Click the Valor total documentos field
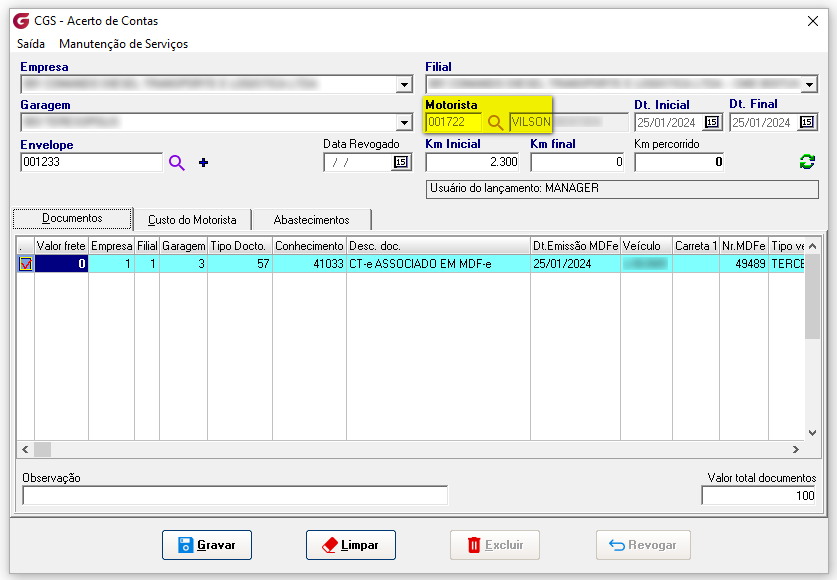This screenshot has height=580, width=837. coord(759,496)
